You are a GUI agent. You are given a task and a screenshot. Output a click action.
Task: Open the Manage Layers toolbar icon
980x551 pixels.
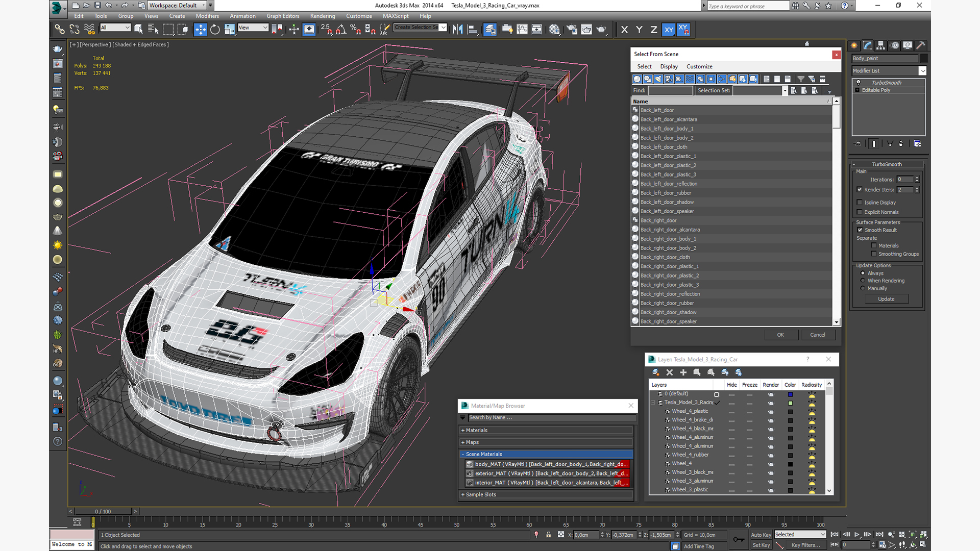(x=490, y=30)
